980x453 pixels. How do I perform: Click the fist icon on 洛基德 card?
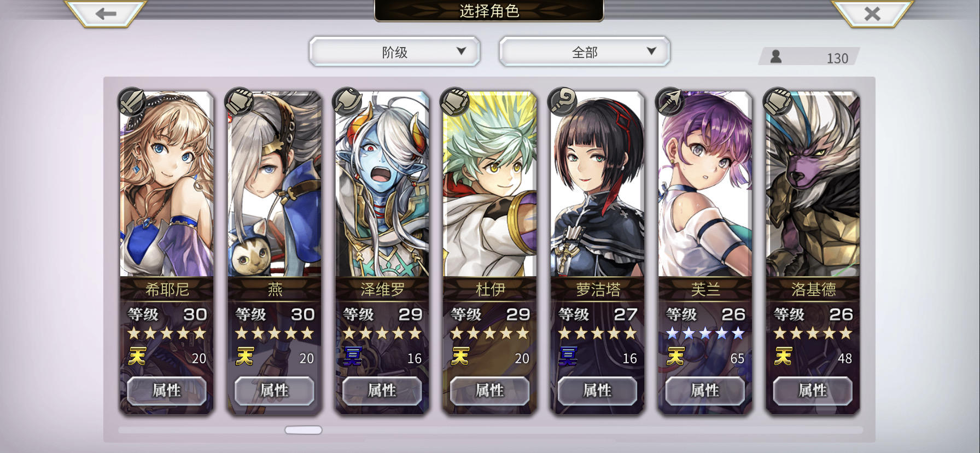click(778, 102)
